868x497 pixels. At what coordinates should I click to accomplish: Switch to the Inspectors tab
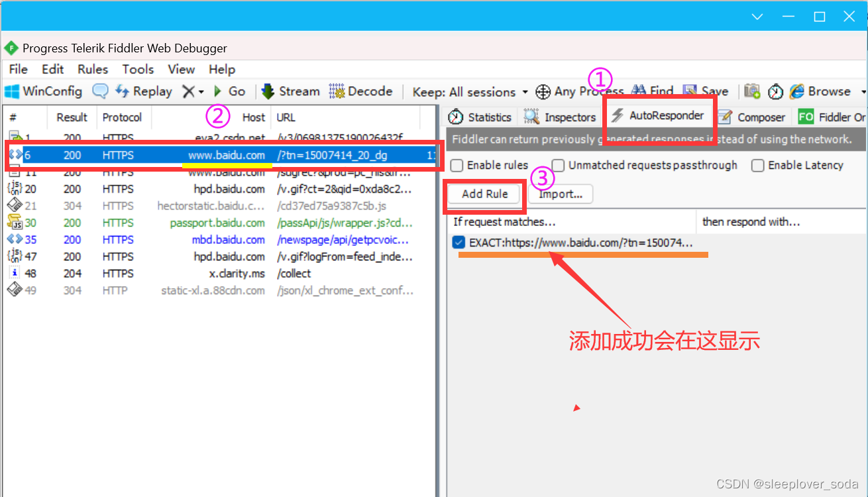(x=561, y=117)
